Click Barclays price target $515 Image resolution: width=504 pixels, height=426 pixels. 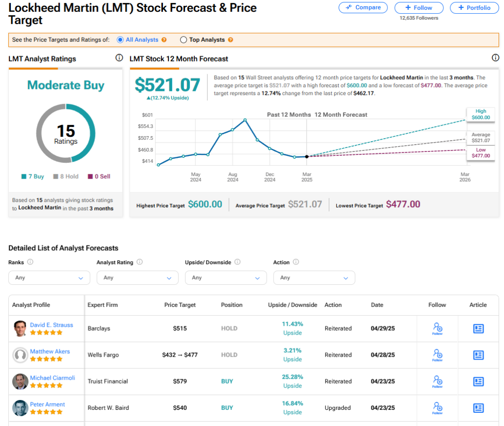[x=180, y=328]
